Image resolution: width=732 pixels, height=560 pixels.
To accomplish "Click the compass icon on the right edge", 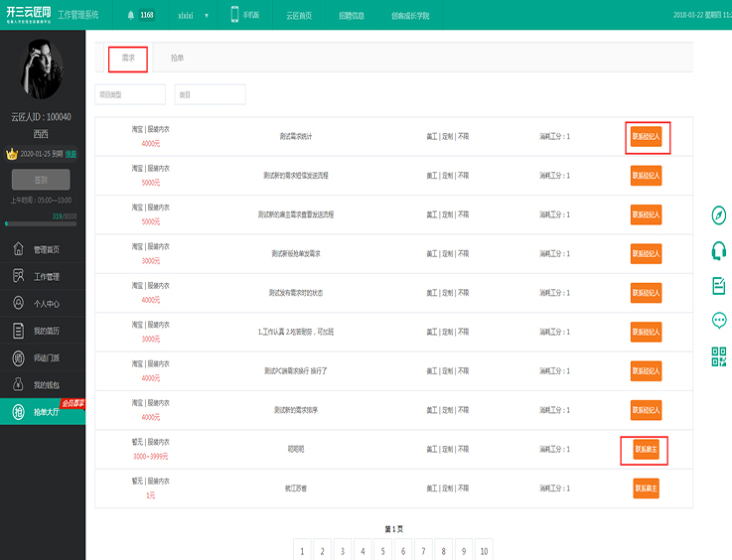I will point(719,215).
